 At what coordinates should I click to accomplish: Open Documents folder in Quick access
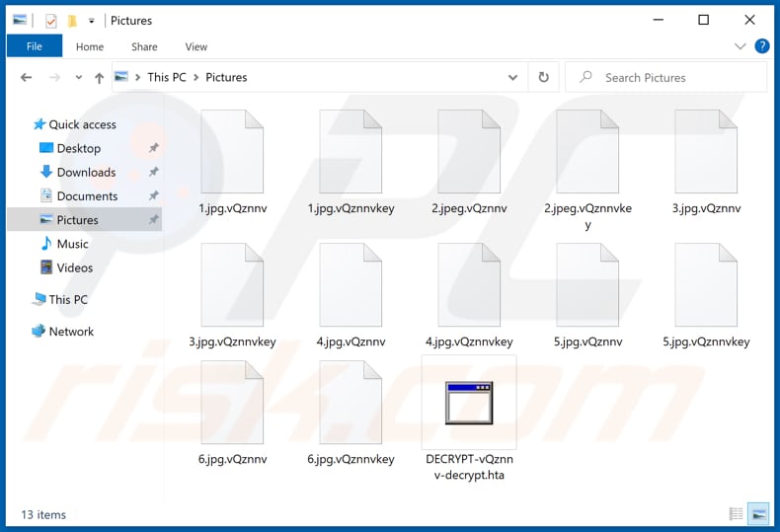pos(87,196)
